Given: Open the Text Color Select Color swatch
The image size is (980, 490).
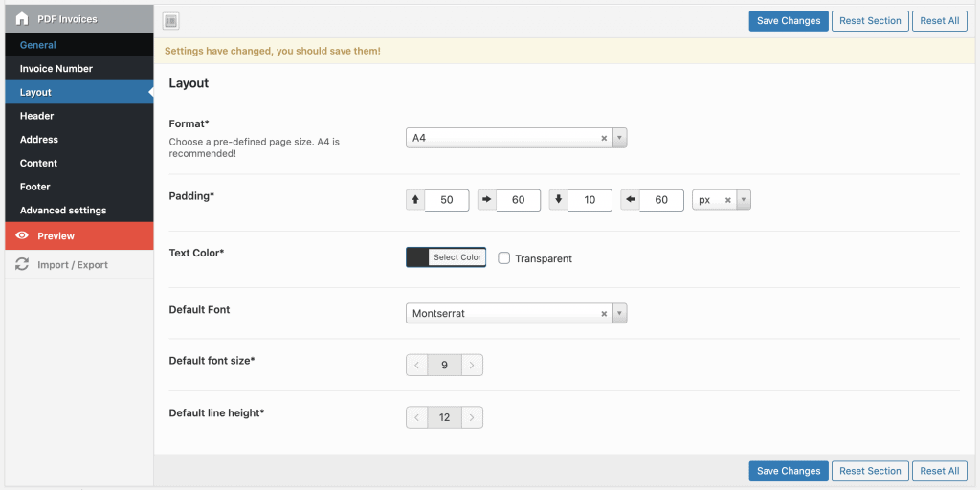Looking at the screenshot, I should [446, 257].
